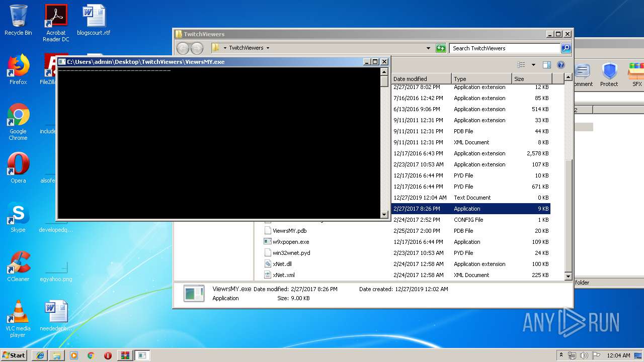Screen dimensions: 644x362
Task: Click the volume speaker tray icon
Action: pyautogui.click(x=584, y=355)
